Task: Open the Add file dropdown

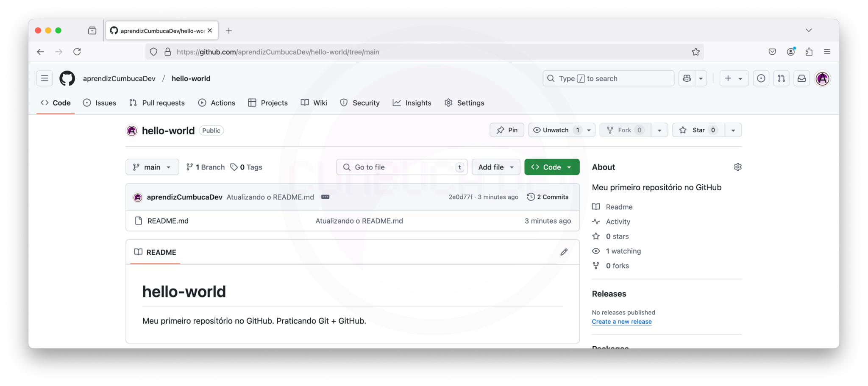Action: [x=495, y=167]
